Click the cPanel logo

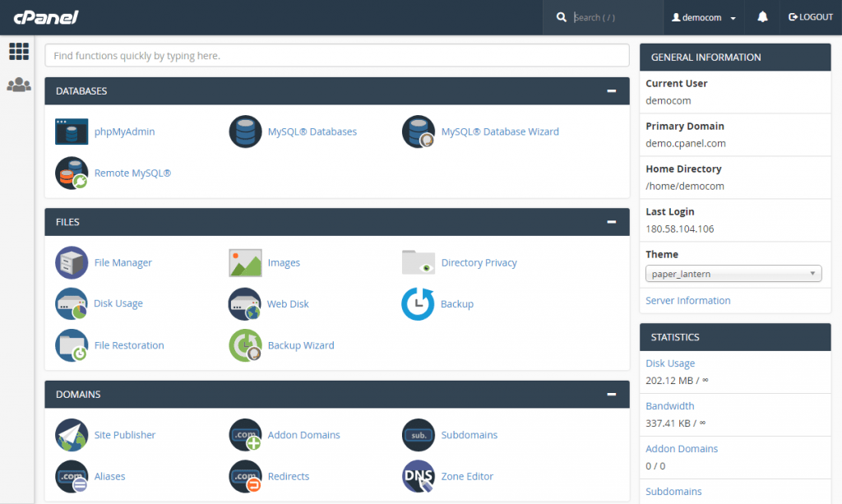tap(46, 18)
